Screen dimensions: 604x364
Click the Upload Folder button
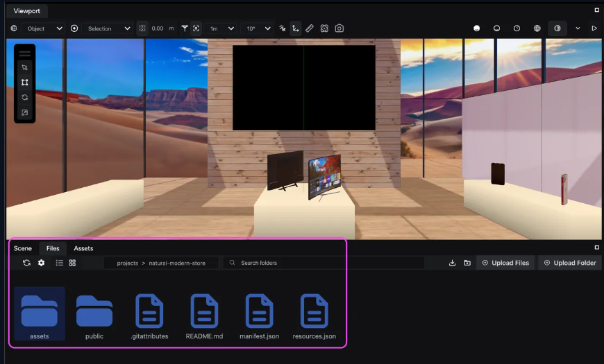[570, 263]
